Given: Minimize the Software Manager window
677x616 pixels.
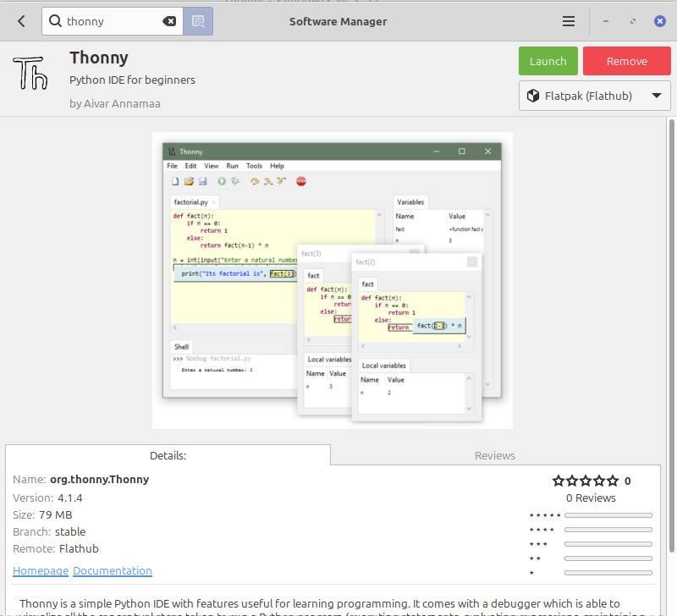Looking at the screenshot, I should coord(606,21).
